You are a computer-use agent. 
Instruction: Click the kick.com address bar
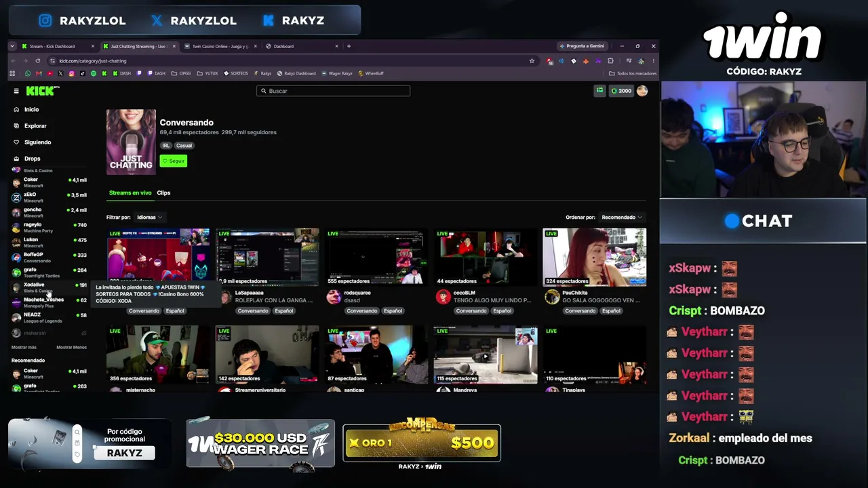tap(292, 61)
